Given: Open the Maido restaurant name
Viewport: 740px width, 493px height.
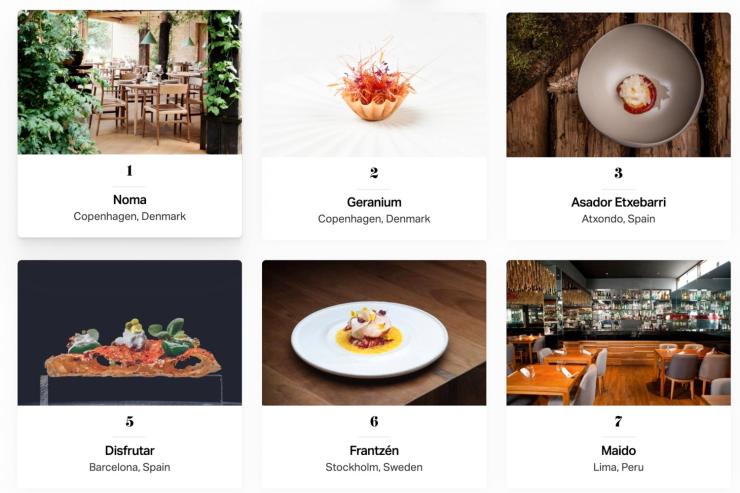Looking at the screenshot, I should pos(618,451).
